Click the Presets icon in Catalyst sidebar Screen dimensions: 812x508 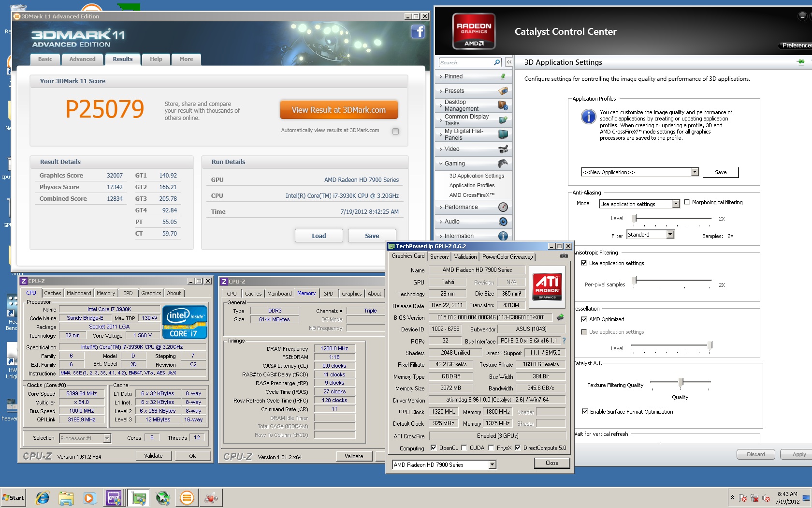(503, 91)
